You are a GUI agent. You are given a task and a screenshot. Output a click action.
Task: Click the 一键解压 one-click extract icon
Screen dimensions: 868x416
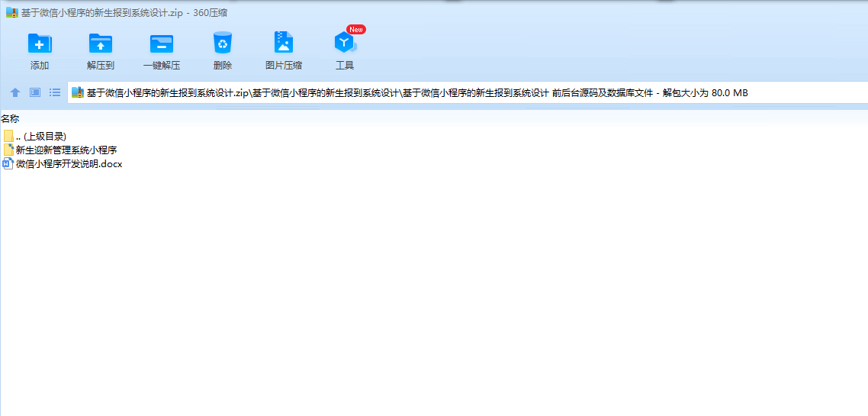coord(162,44)
